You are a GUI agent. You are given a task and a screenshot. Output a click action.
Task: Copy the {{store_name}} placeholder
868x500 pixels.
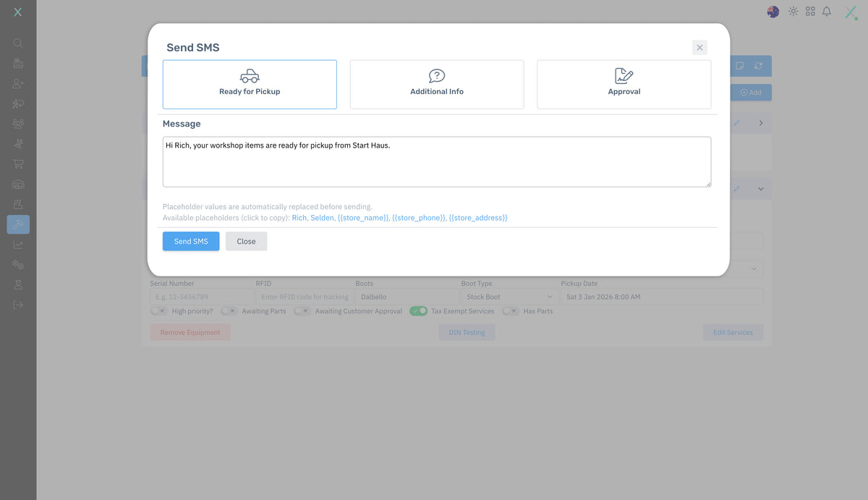coord(363,218)
